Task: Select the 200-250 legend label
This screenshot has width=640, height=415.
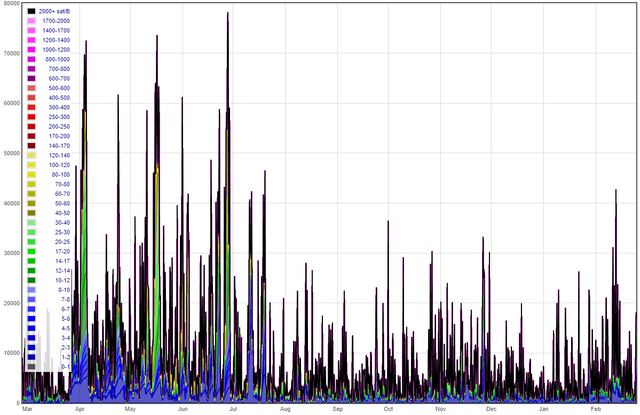Action: (59, 126)
